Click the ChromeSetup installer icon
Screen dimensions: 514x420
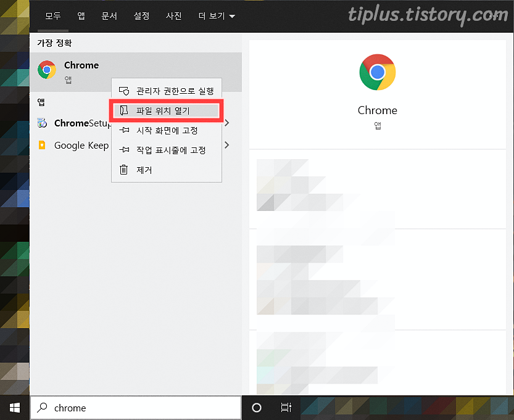point(42,123)
